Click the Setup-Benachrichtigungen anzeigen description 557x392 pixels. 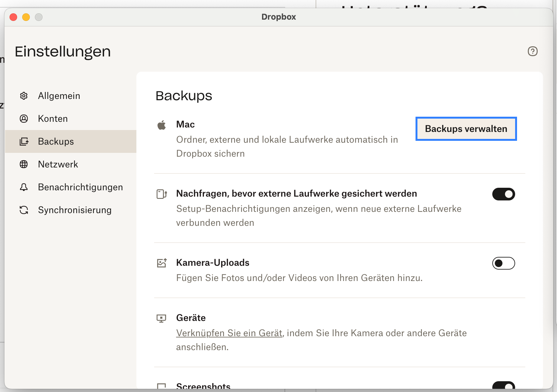(319, 216)
